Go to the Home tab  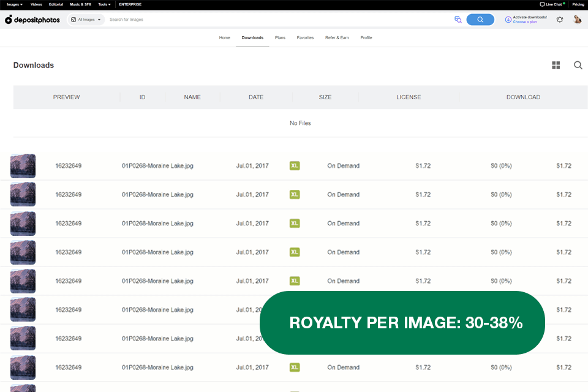[225, 38]
